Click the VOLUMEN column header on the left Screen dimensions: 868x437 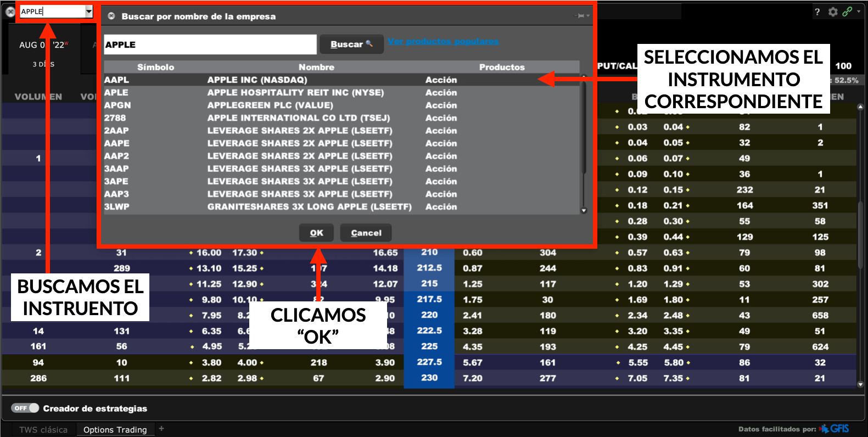point(38,97)
